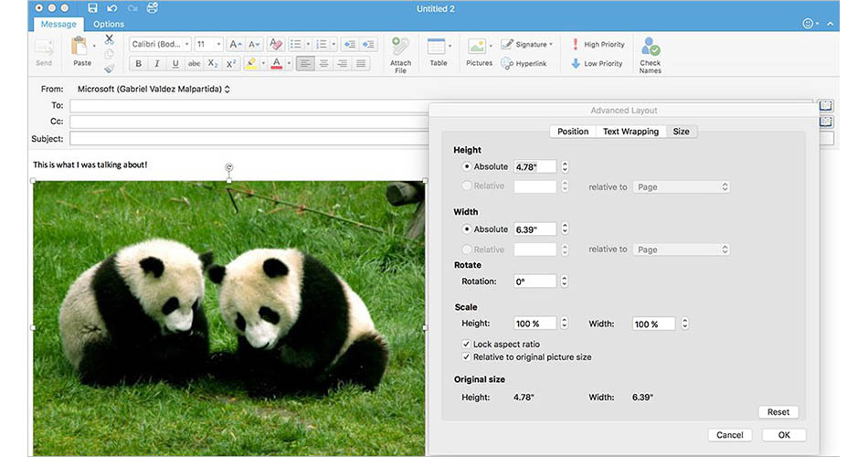
Task: Click the Format Painter brush icon
Action: click(109, 69)
